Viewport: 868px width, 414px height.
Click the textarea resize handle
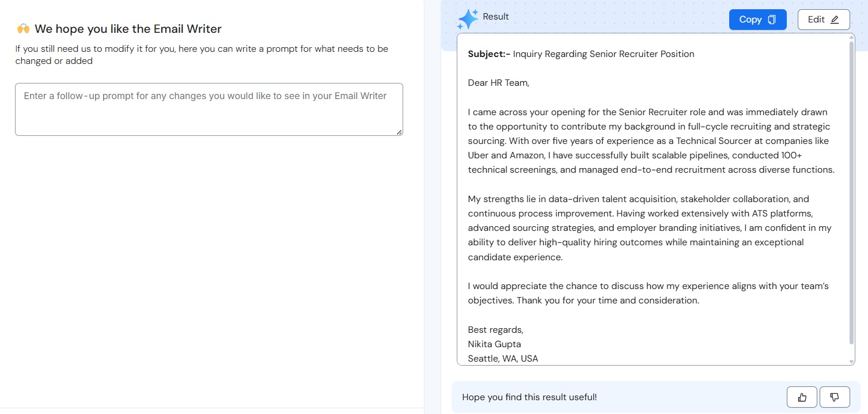(x=399, y=132)
